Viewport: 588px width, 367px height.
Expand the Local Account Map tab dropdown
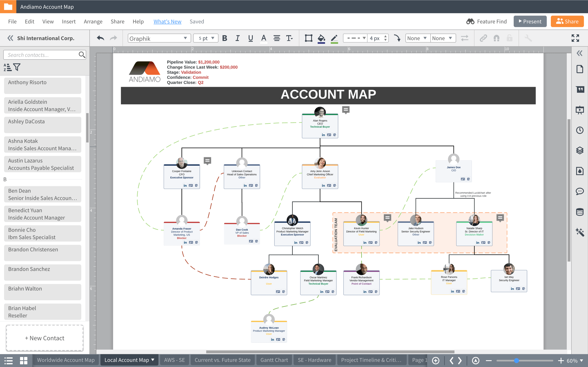coord(153,360)
